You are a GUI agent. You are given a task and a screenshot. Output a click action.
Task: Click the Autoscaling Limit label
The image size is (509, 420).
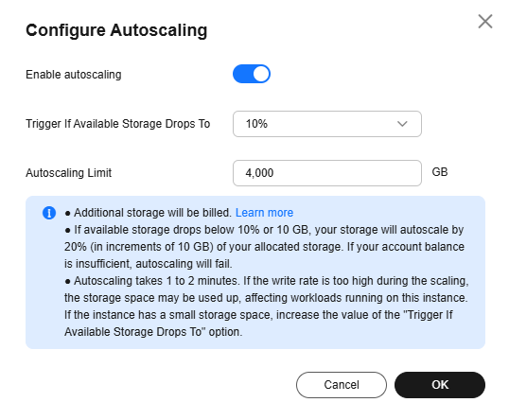(68, 173)
